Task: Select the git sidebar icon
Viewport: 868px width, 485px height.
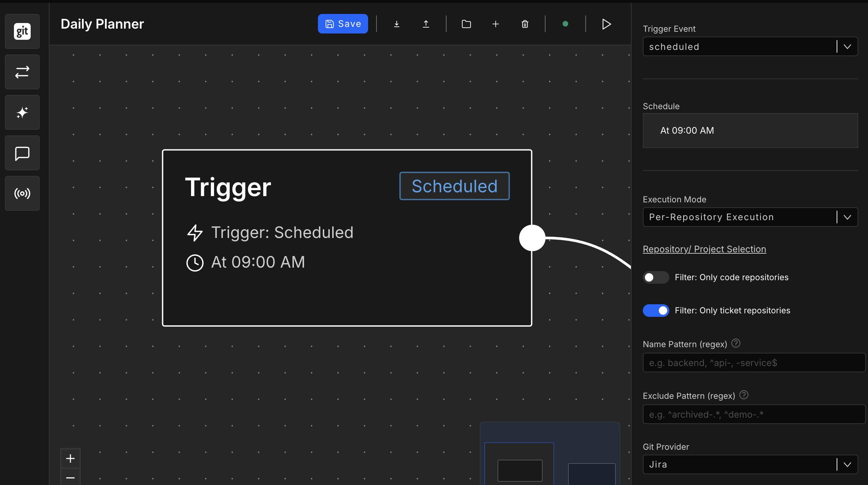Action: [22, 31]
